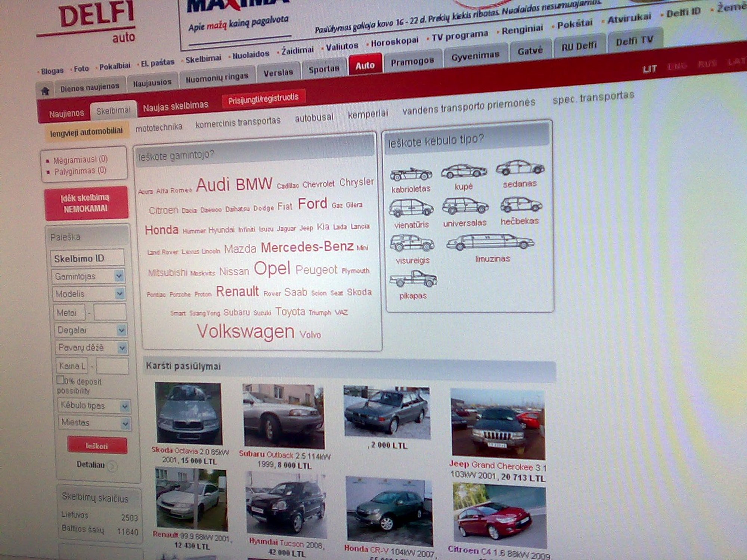The height and width of the screenshot is (560, 747).
Task: Choose the kupė car body icon
Action: [464, 171]
